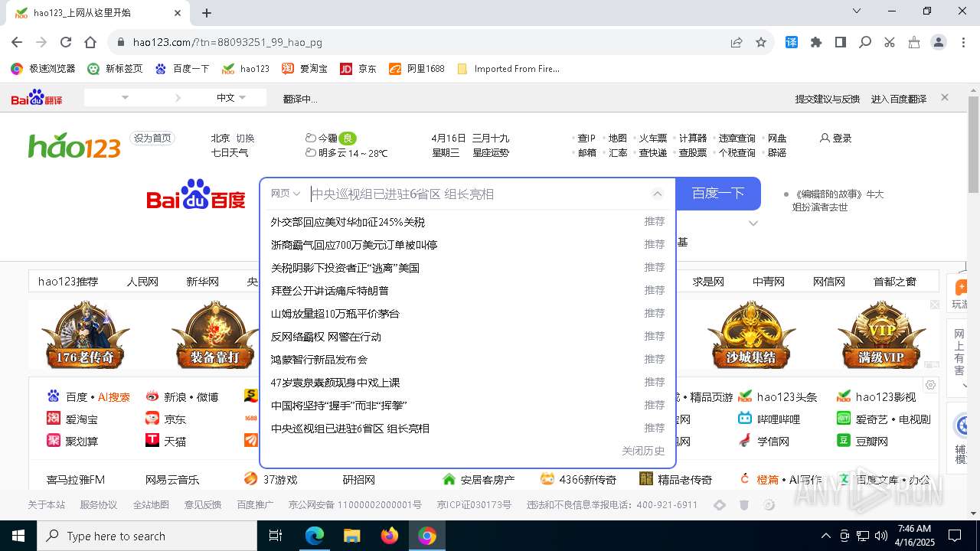Show hidden system tray icons
The image size is (980, 551).
click(x=825, y=536)
